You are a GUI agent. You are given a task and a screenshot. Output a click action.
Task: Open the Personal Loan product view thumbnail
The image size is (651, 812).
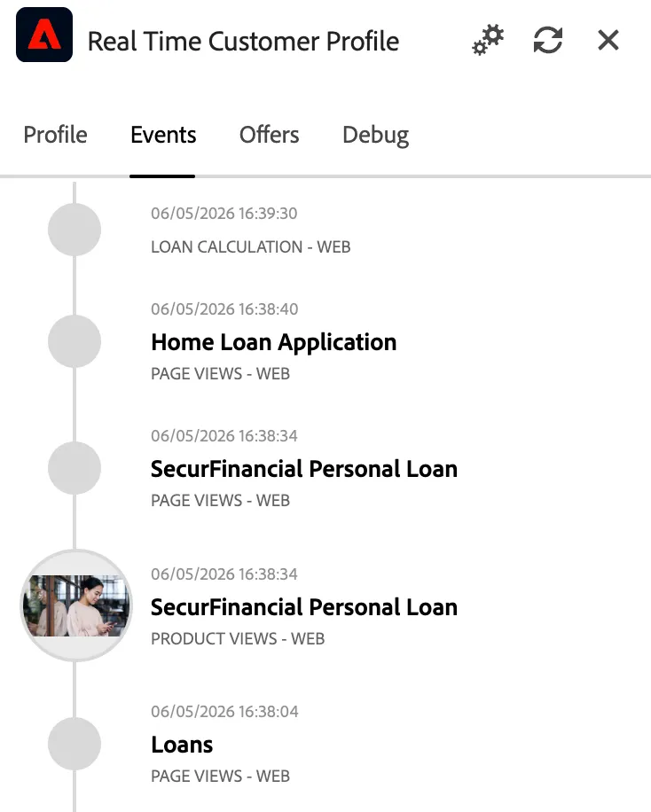(76, 605)
